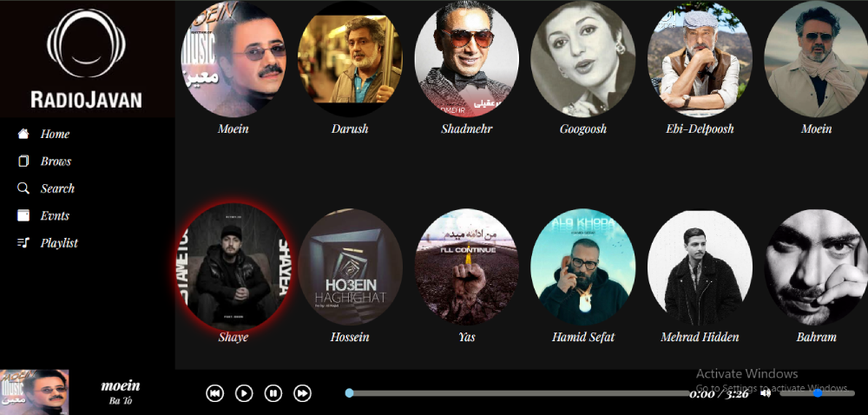This screenshot has height=415, width=868.
Task: Skip to the previous track
Action: coord(214,393)
